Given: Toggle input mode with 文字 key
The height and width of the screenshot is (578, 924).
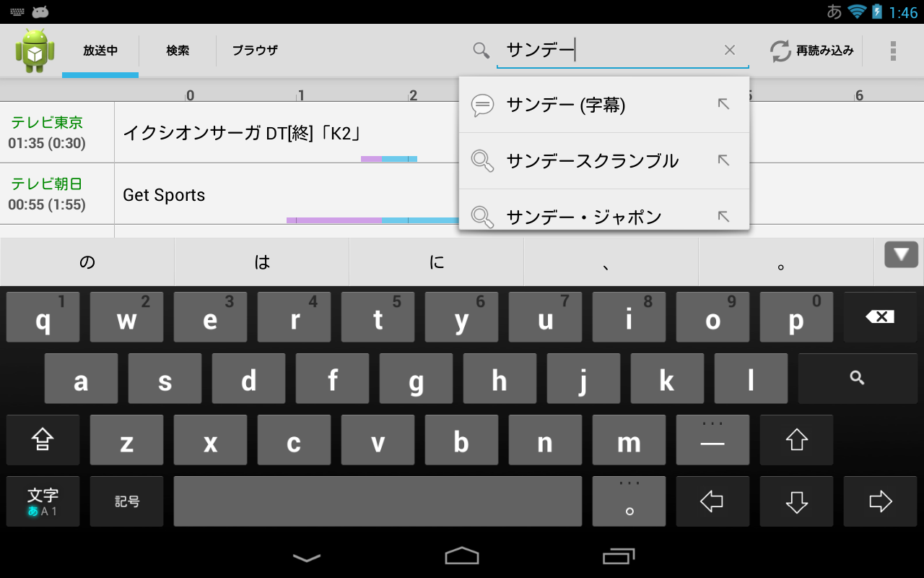Looking at the screenshot, I should (43, 501).
